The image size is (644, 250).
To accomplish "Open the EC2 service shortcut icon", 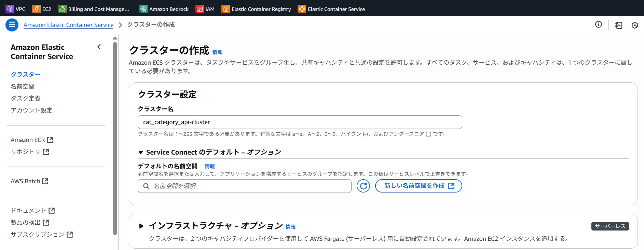I will click(36, 9).
